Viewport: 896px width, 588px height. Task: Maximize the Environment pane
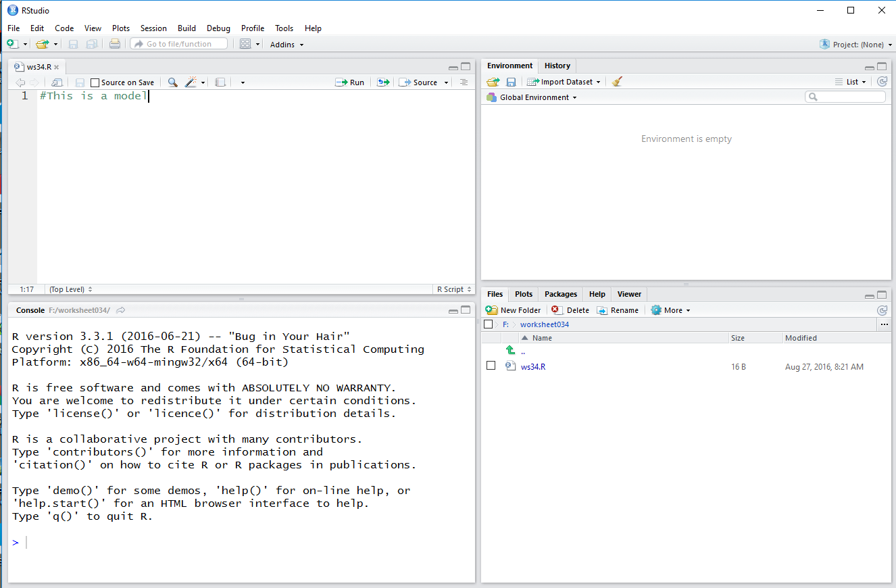pyautogui.click(x=882, y=66)
